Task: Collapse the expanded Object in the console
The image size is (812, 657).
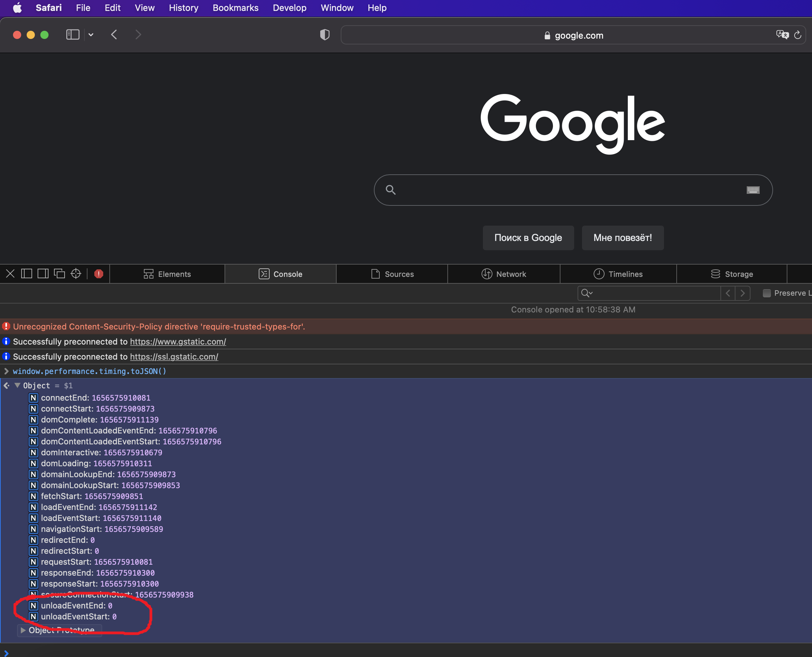Action: [17, 385]
